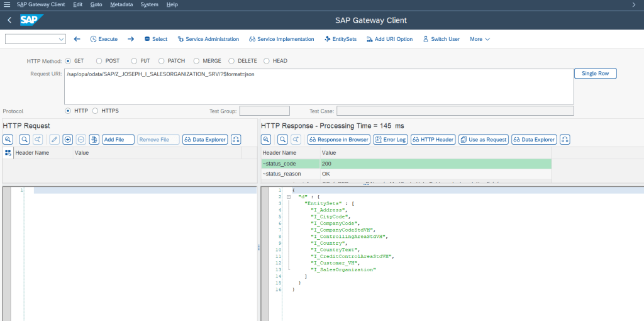The width and height of the screenshot is (644, 321).
Task: Open EntitySets from the toolbar
Action: click(x=340, y=39)
